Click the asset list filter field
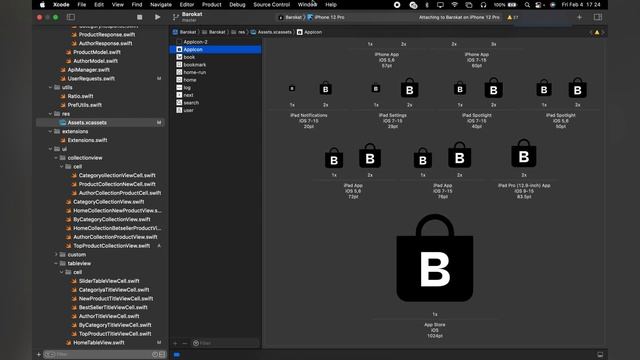The width and height of the screenshot is (640, 360). coord(225,343)
